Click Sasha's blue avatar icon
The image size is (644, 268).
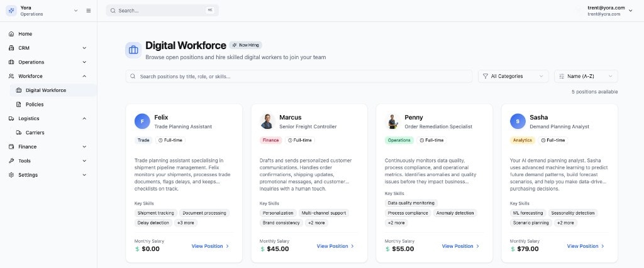518,121
